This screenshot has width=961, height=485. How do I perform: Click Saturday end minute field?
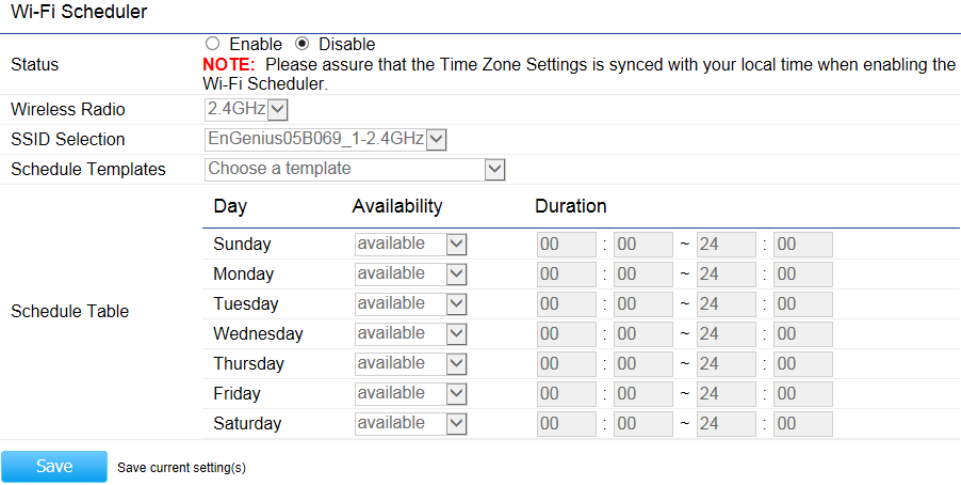[x=802, y=424]
